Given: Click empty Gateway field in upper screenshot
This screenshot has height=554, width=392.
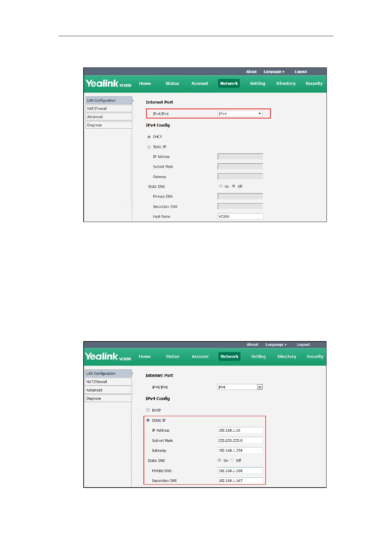Looking at the screenshot, I should 240,176.
